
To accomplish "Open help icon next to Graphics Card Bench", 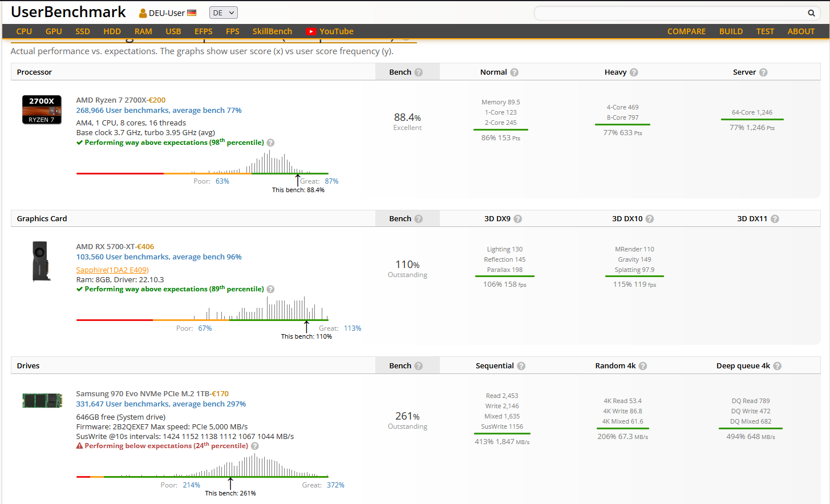I will (x=419, y=219).
